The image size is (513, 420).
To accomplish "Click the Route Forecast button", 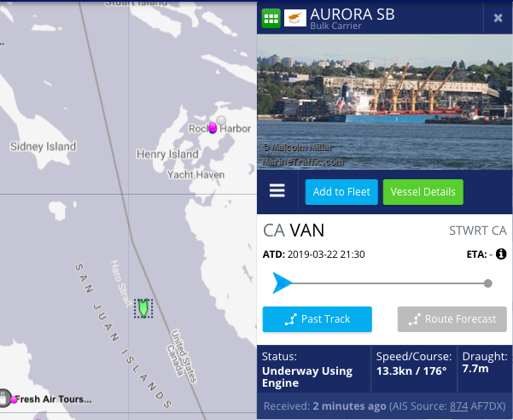I will (x=452, y=319).
